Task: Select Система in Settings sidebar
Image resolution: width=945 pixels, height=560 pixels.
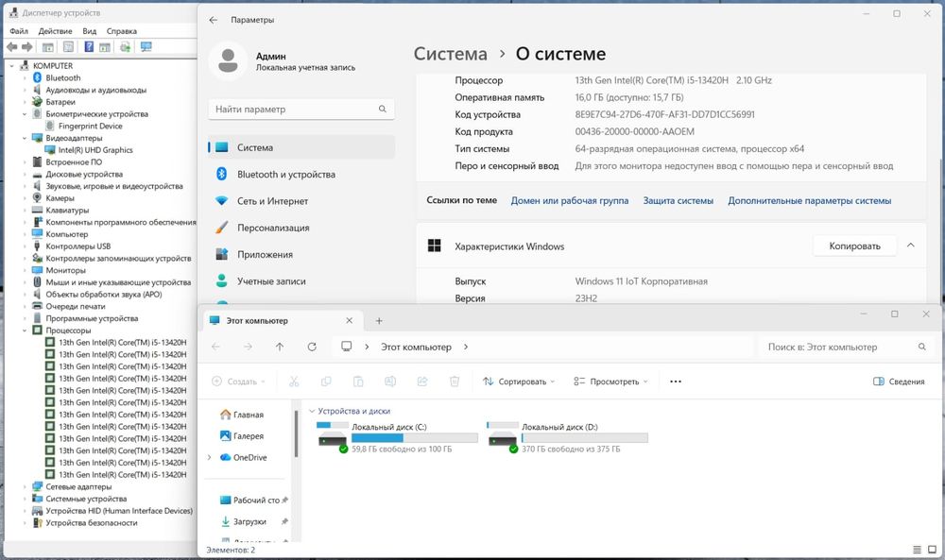Action: click(301, 147)
